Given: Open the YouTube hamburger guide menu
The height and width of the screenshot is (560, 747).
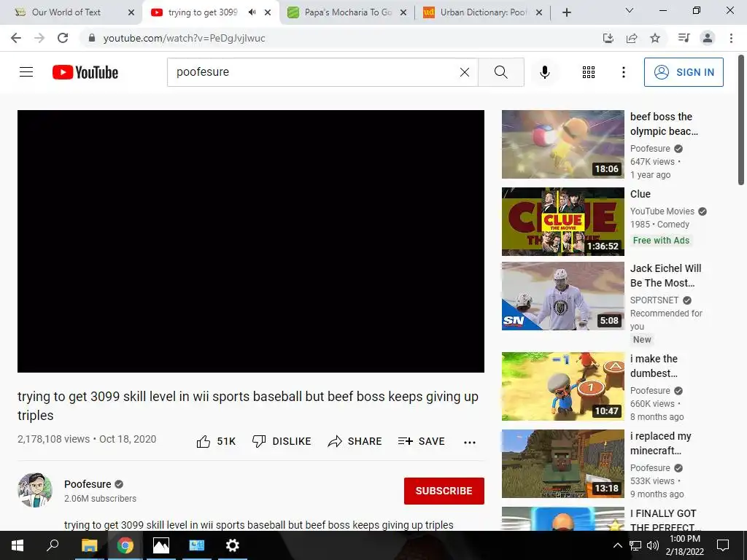Looking at the screenshot, I should point(26,72).
